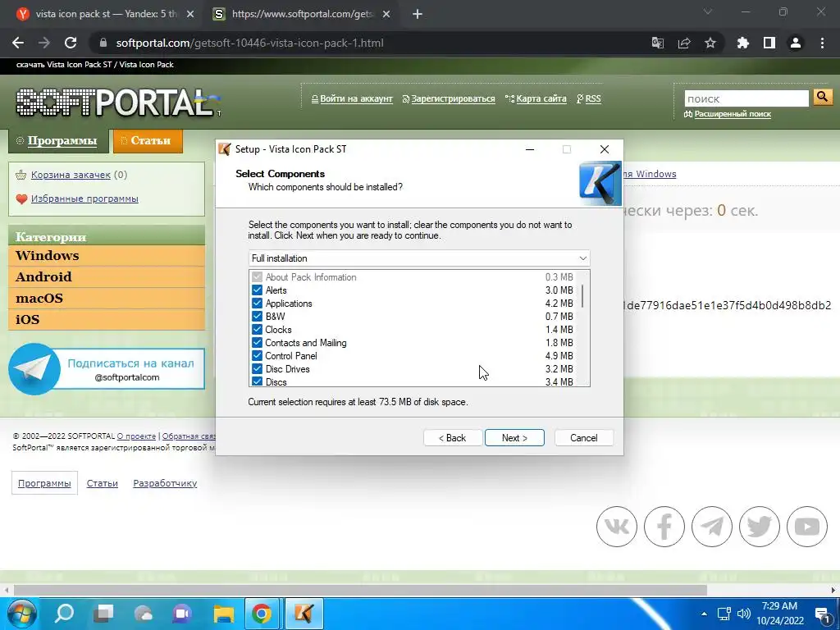The image size is (840, 630).
Task: Click Next in the setup dialog
Action: click(514, 438)
